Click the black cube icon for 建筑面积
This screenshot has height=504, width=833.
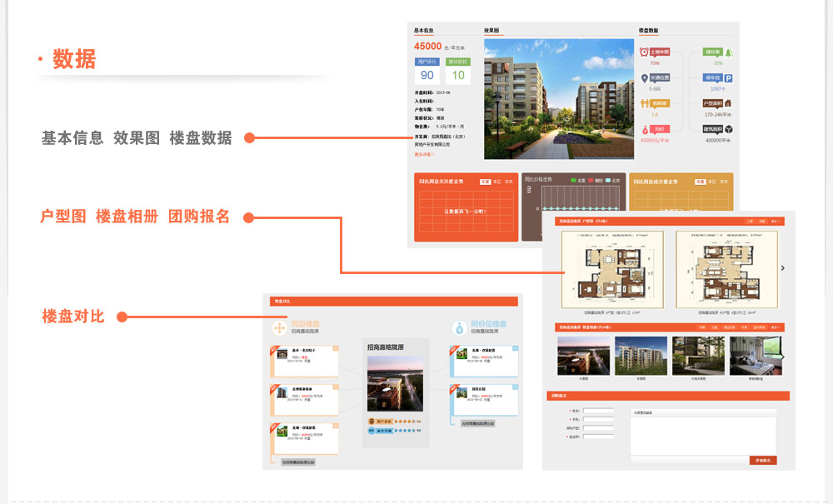click(728, 129)
